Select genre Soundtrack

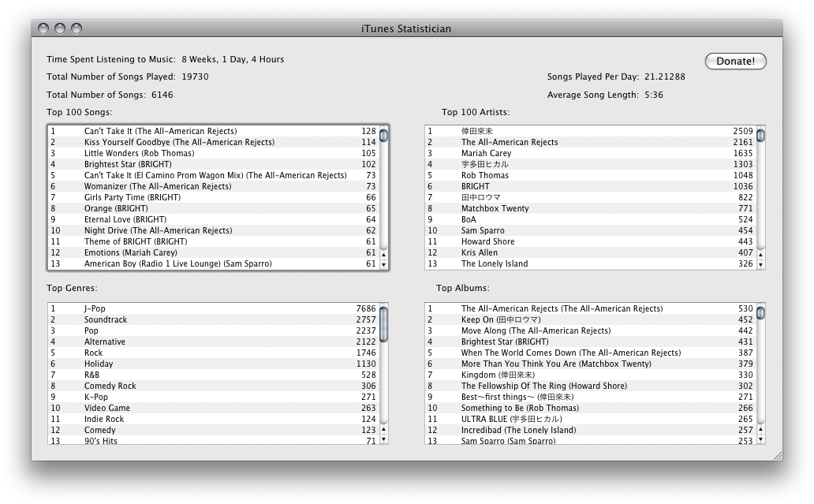coord(214,319)
